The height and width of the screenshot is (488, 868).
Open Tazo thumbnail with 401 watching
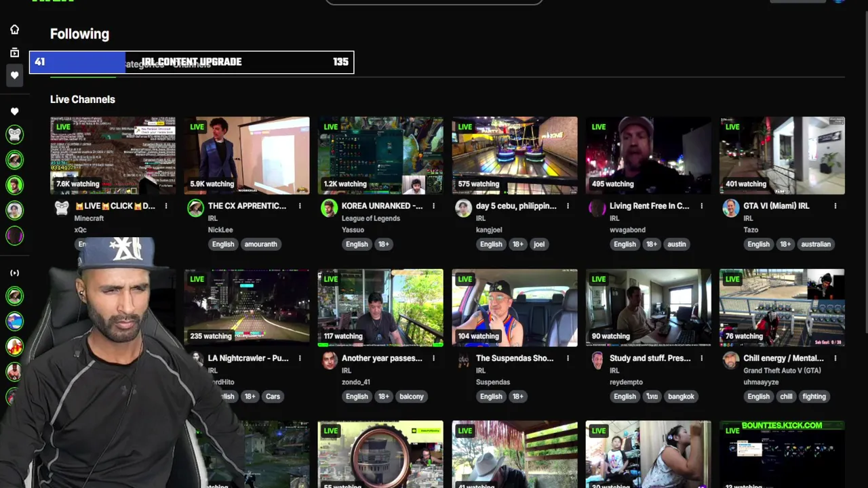782,155
